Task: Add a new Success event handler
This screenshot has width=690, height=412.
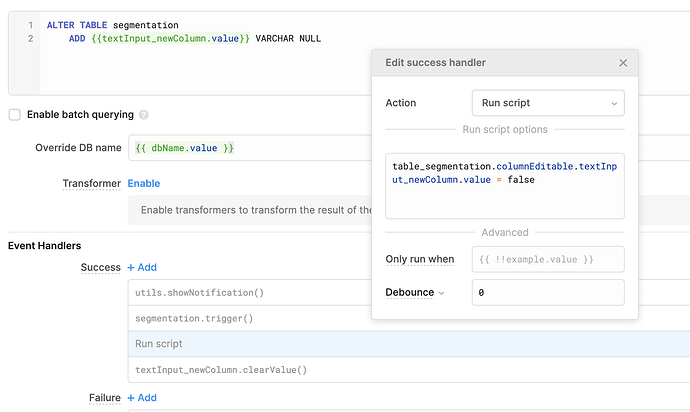Action: tap(142, 267)
